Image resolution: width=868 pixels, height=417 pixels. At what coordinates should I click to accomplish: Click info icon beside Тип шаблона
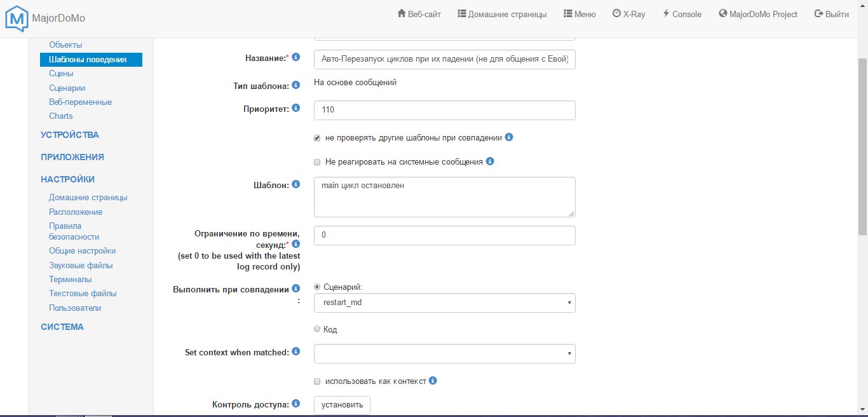point(295,85)
